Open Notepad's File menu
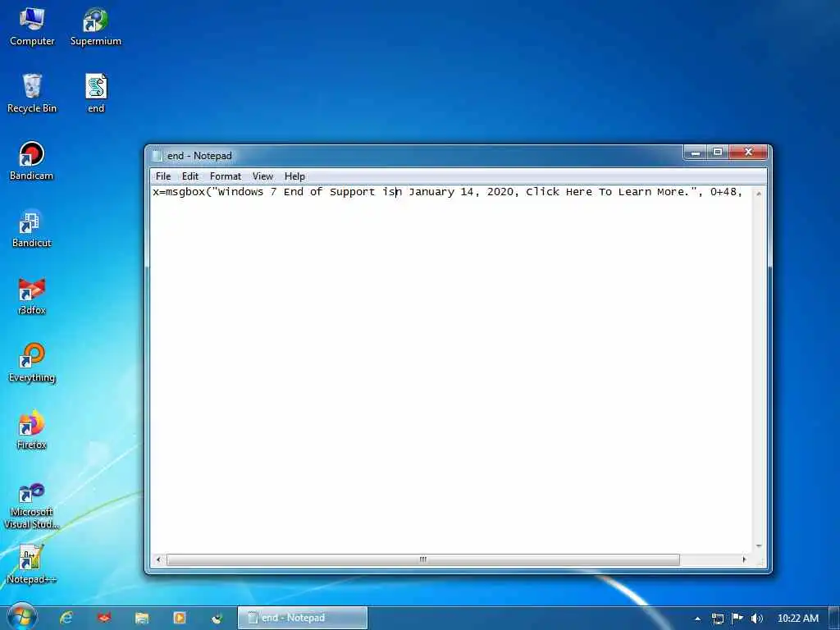Image resolution: width=840 pixels, height=630 pixels. coord(163,176)
